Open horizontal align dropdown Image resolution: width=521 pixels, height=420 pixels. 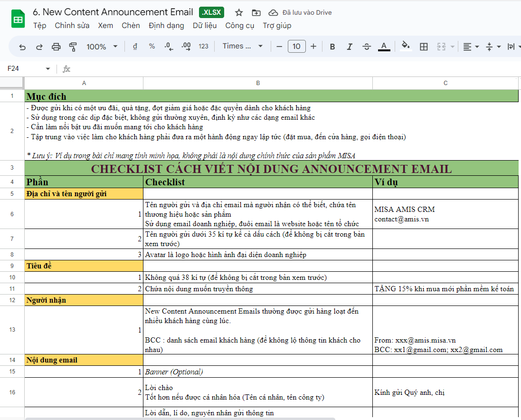pos(471,47)
